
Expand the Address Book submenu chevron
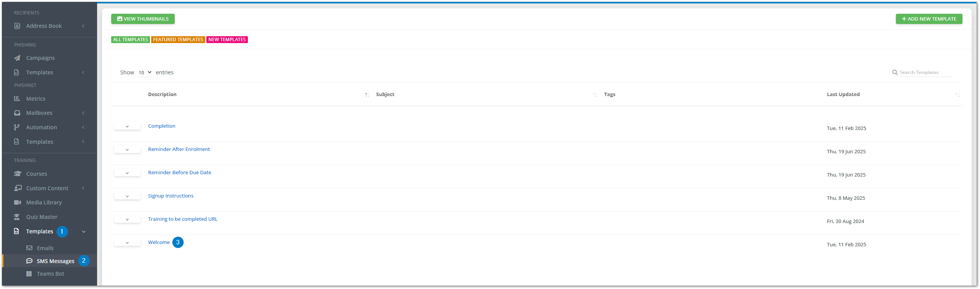coord(83,26)
